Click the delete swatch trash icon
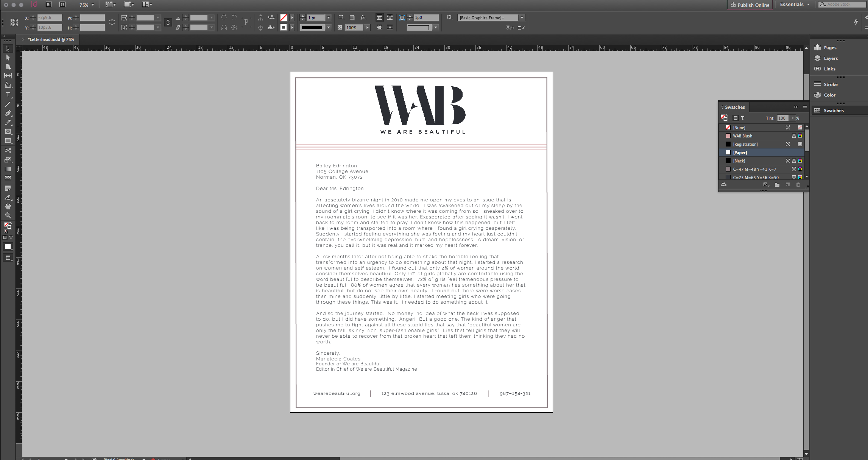The width and height of the screenshot is (868, 460). point(798,185)
